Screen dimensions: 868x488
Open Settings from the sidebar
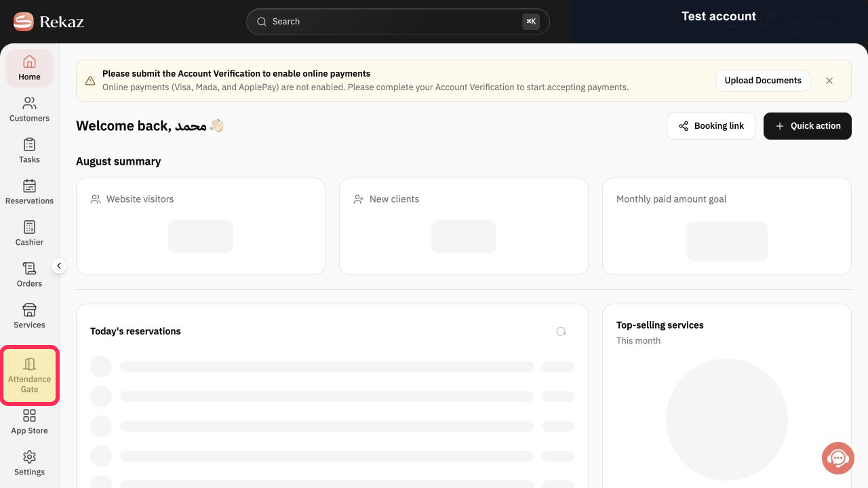pos(29,463)
